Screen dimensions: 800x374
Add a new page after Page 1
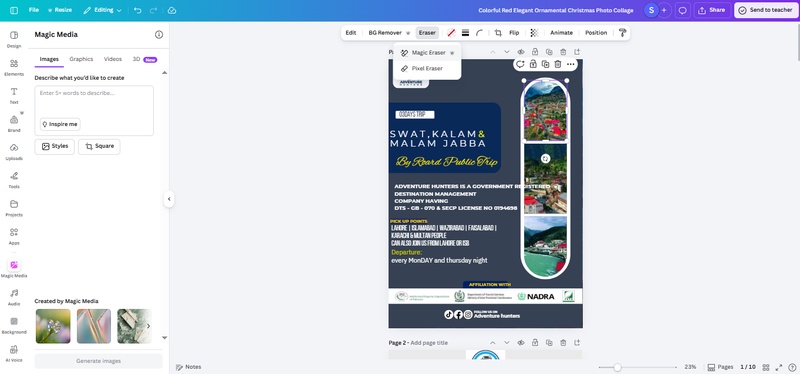(x=577, y=52)
